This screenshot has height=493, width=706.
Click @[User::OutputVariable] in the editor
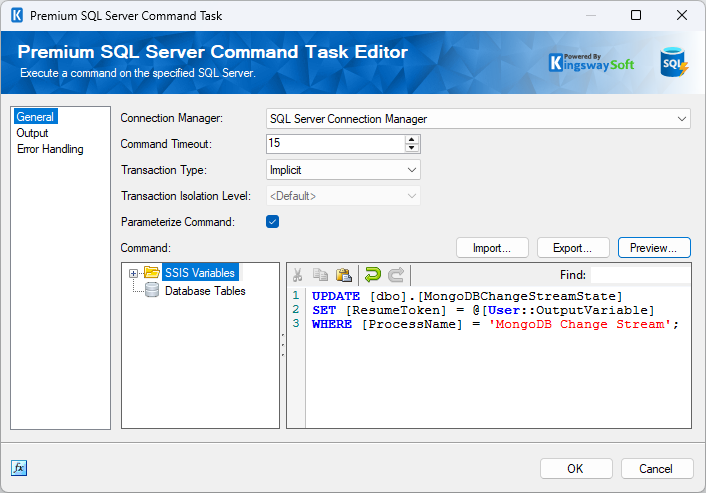pos(563,310)
